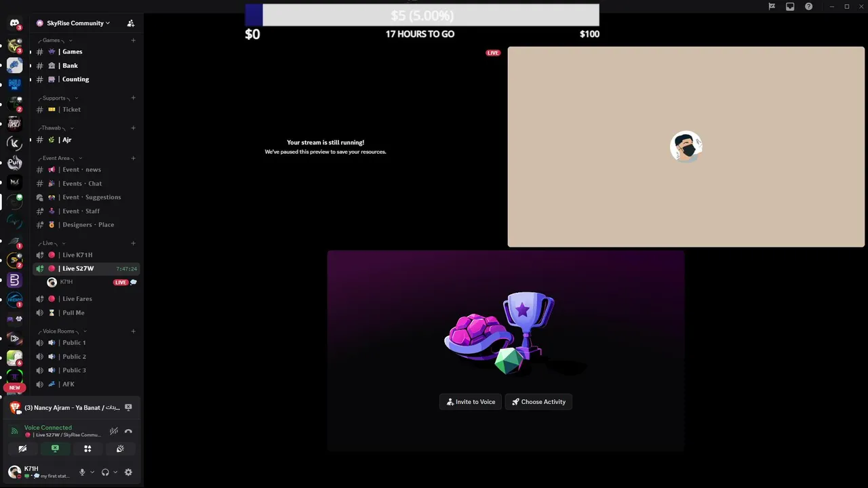The width and height of the screenshot is (868, 488).
Task: Join Public 3 voice channel
Action: click(x=85, y=370)
